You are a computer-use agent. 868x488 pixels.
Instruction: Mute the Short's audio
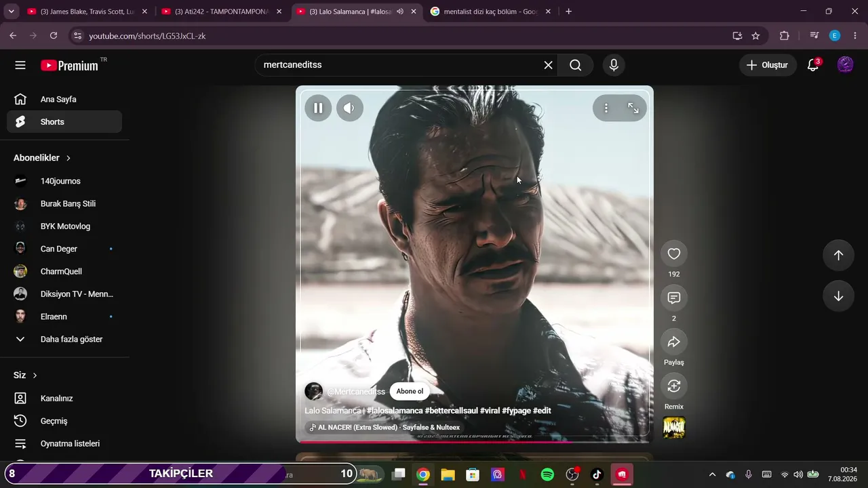click(x=349, y=108)
